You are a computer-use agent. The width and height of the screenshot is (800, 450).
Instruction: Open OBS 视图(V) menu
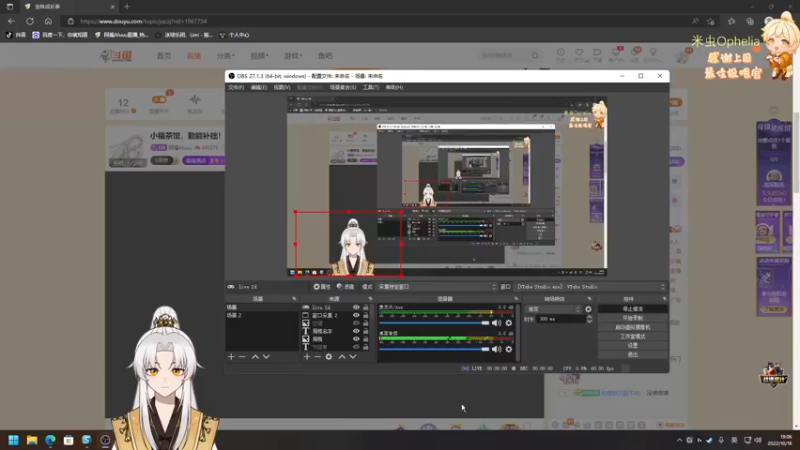282,87
